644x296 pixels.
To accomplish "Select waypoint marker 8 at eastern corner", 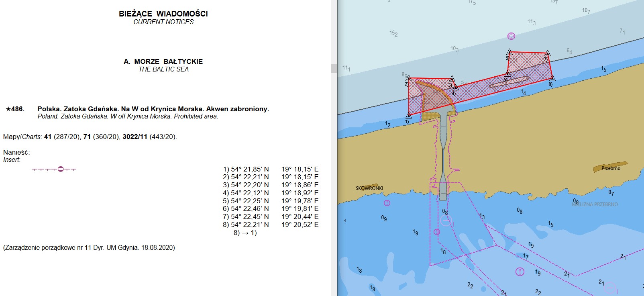I will (x=552, y=78).
